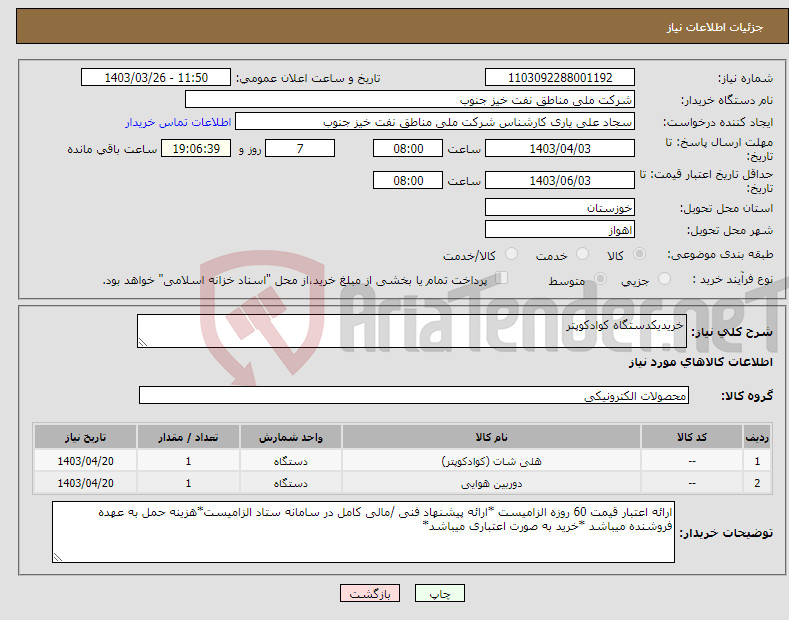Image resolution: width=789 pixels, height=620 pixels.
Task: Click the province field خوزستان
Action: click(560, 207)
